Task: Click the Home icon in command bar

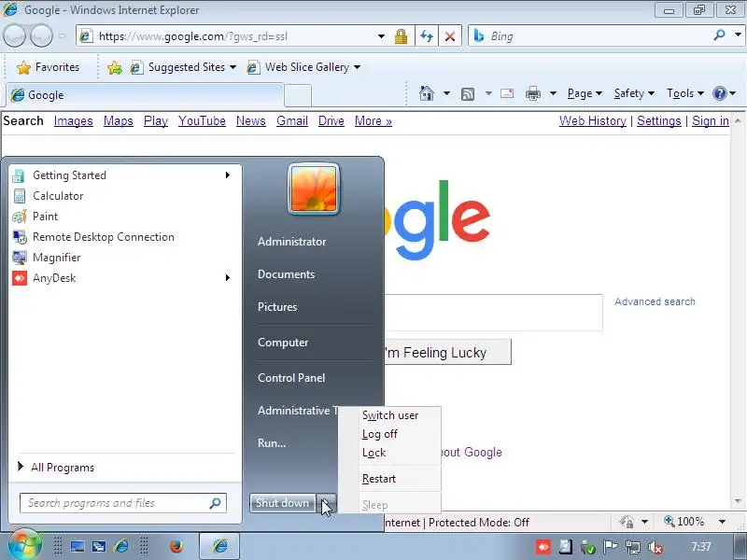Action: [427, 93]
